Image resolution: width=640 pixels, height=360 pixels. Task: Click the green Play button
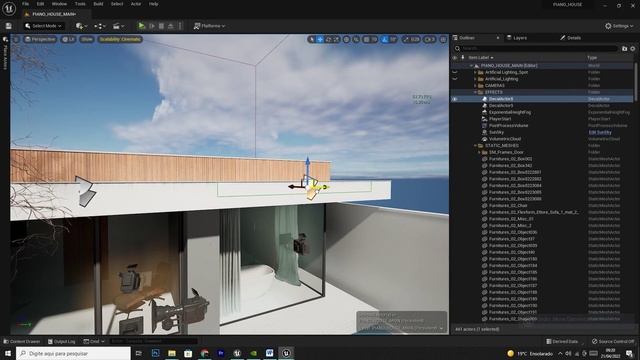point(142,26)
